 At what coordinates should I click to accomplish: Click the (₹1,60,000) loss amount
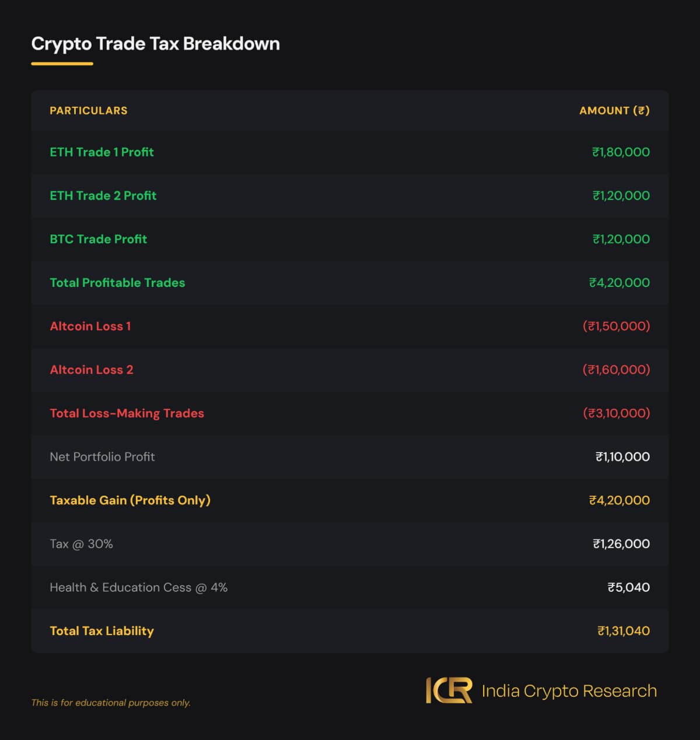(616, 370)
